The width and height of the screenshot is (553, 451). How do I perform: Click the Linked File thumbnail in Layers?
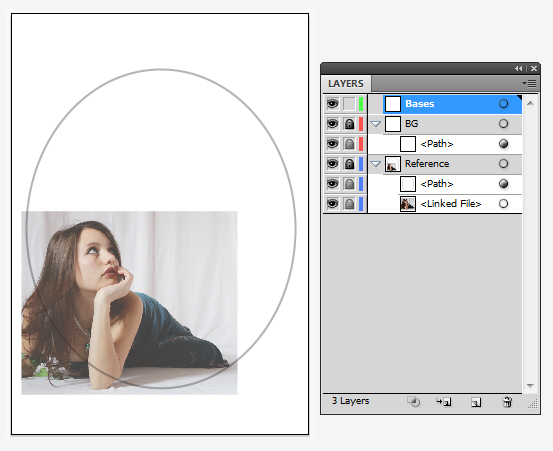(408, 204)
